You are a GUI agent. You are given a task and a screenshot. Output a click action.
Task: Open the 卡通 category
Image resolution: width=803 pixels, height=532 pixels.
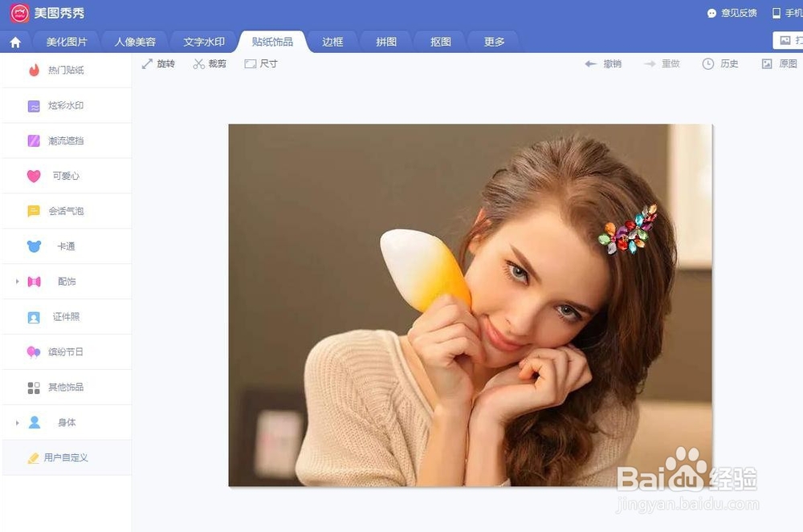[x=67, y=246]
